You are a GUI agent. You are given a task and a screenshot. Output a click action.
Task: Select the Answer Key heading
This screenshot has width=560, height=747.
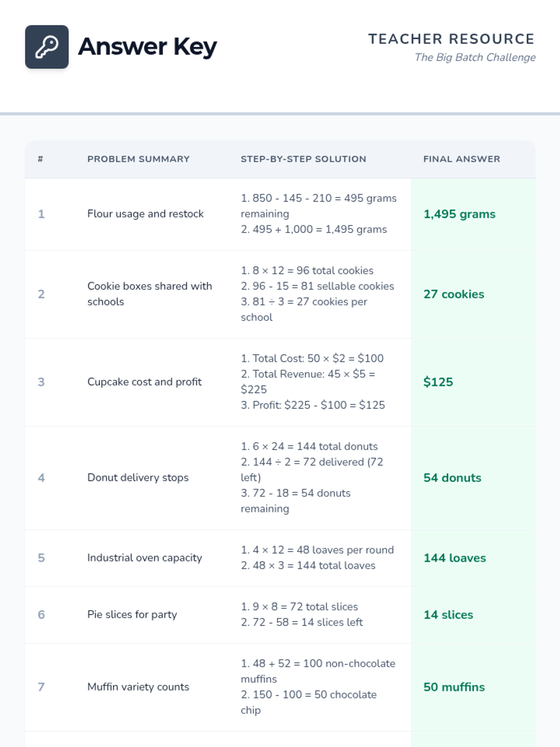(x=147, y=47)
